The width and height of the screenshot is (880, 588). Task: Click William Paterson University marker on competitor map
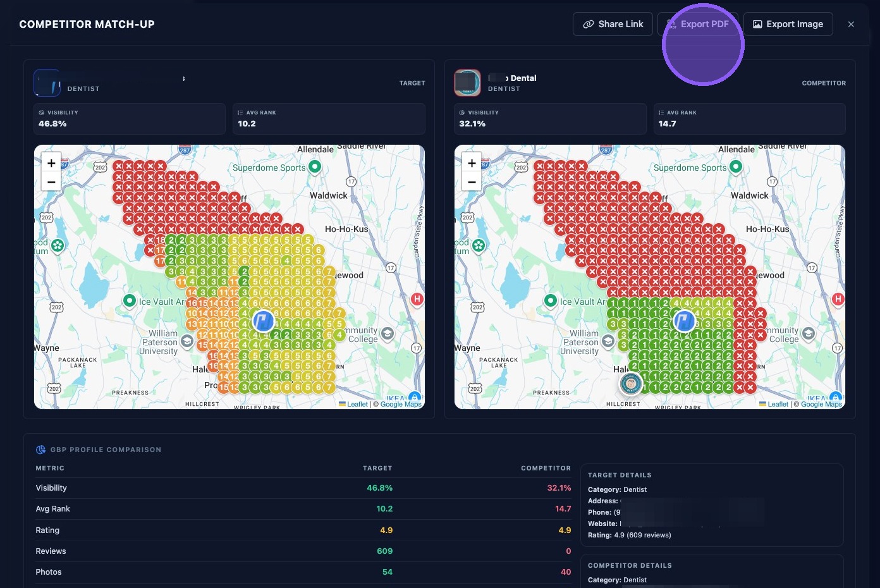pyautogui.click(x=608, y=341)
